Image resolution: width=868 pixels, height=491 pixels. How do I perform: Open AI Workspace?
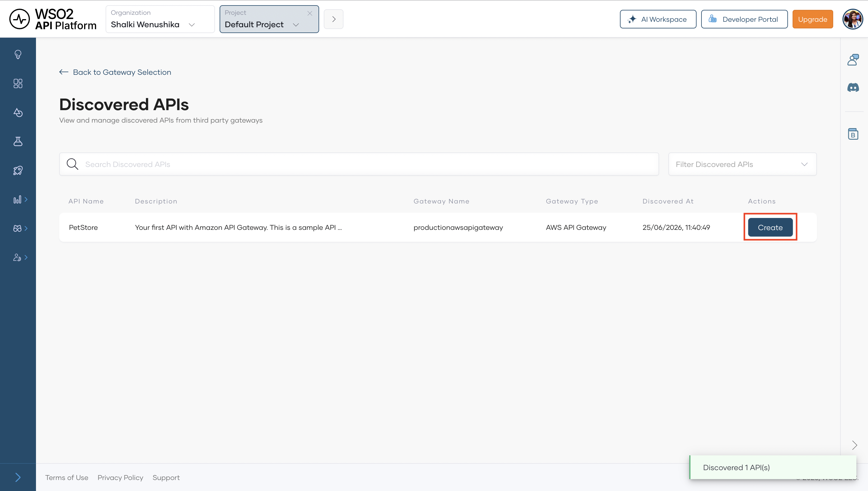coord(658,19)
